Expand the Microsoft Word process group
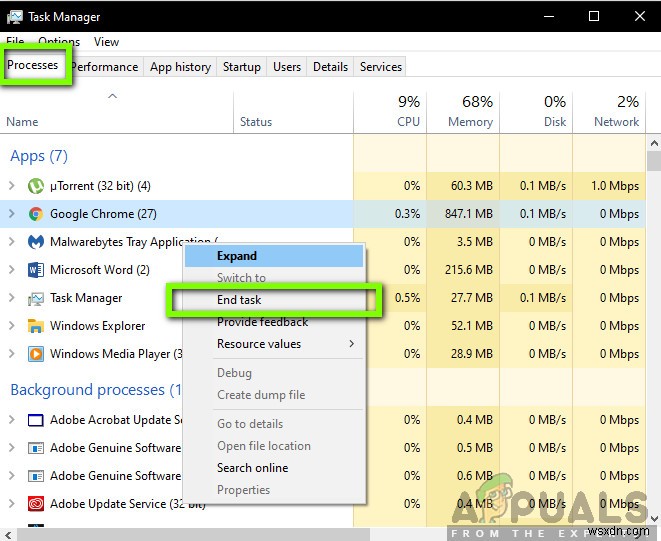Viewport: 661px width, 541px height. pyautogui.click(x=12, y=269)
